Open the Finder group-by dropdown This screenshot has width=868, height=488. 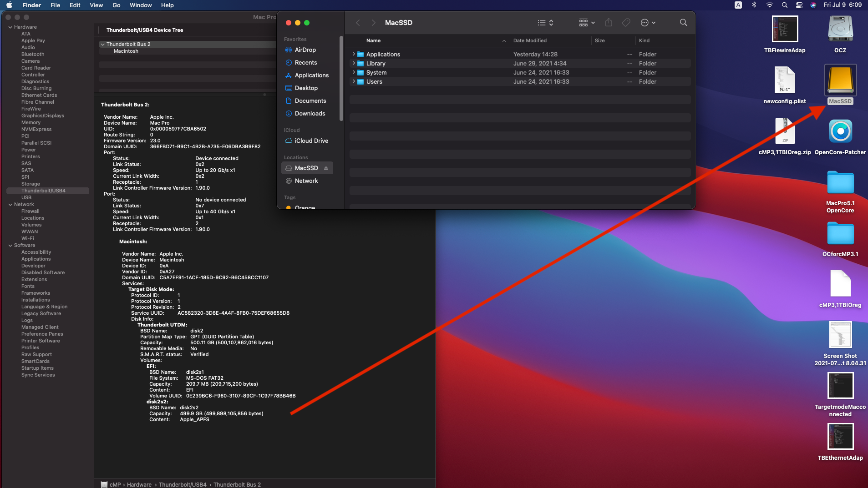587,23
